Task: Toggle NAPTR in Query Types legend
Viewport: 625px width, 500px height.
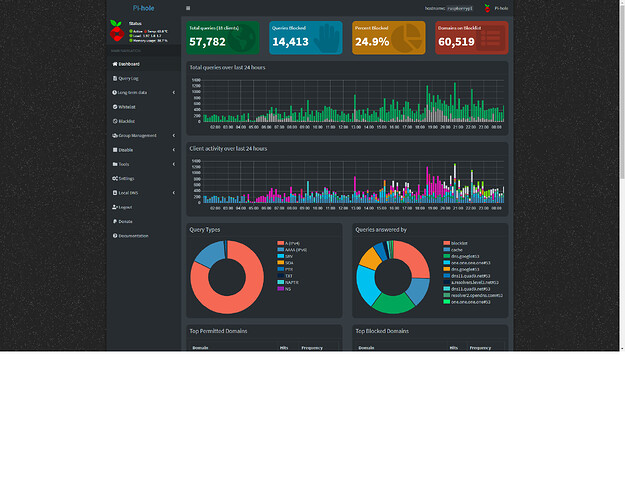Action: pos(288,282)
